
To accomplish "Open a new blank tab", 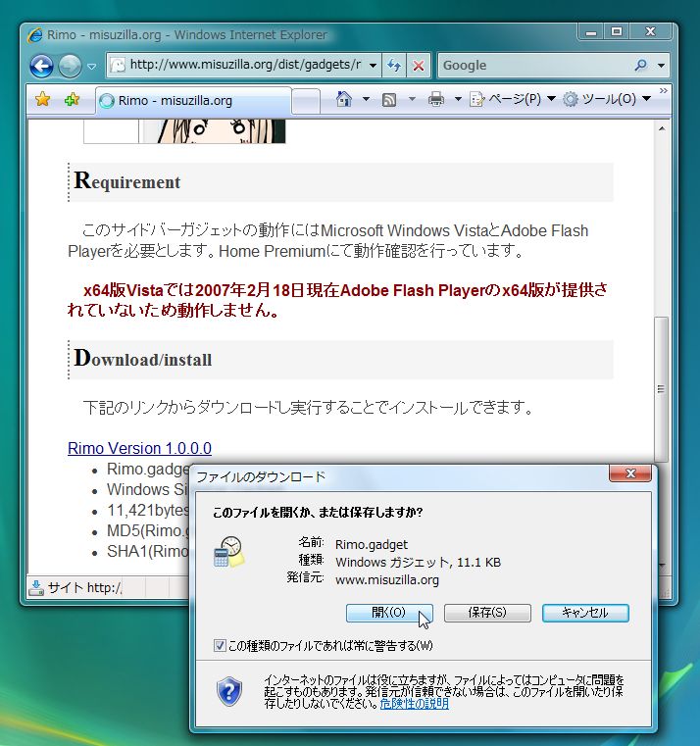I will (x=306, y=101).
